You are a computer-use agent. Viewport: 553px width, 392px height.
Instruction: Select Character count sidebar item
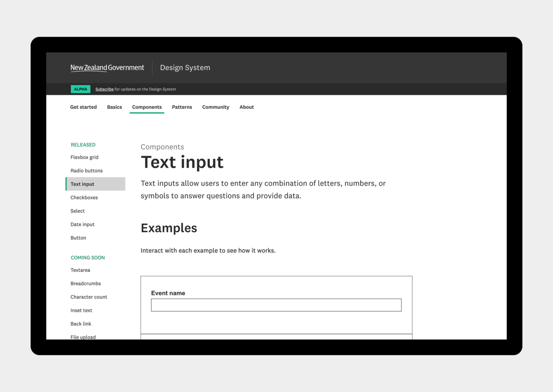tap(89, 297)
